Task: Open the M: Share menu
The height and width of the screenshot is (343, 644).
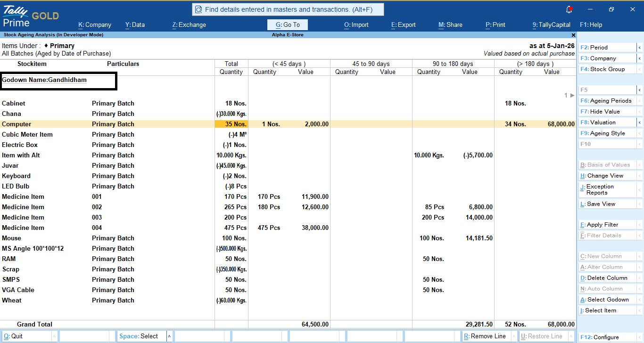Action: pos(451,25)
